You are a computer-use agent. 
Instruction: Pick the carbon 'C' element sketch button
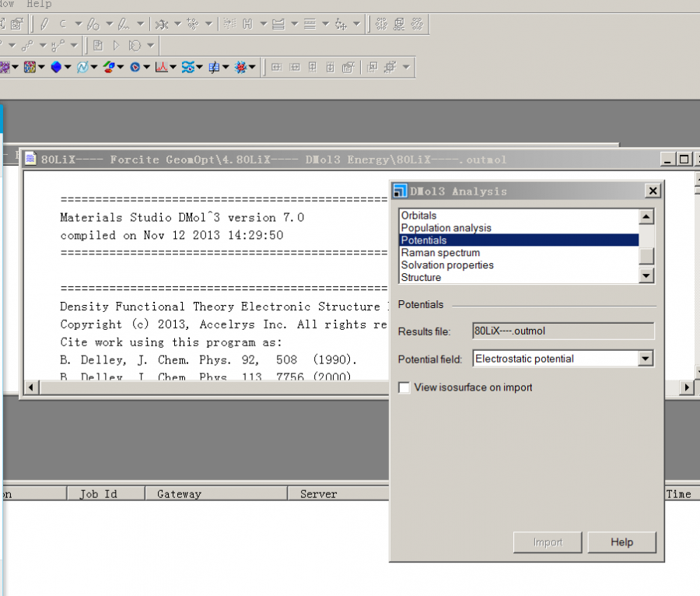63,23
